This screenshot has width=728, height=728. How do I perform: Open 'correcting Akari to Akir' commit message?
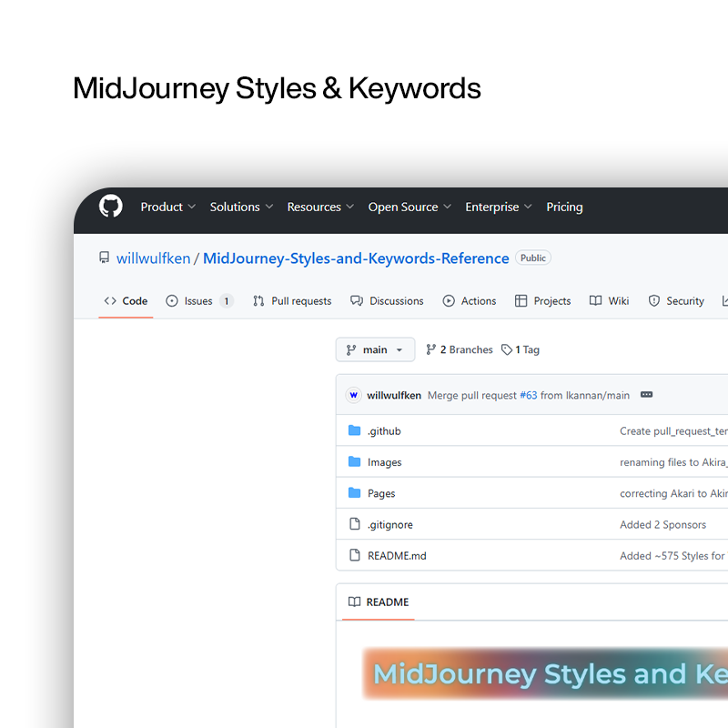[673, 493]
